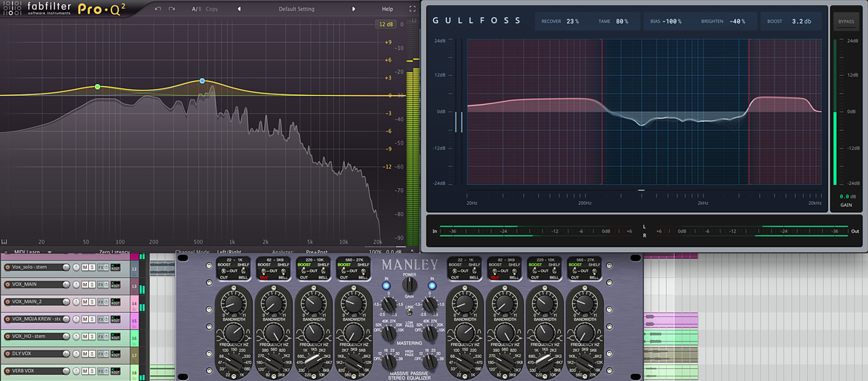The image size is (868, 381).
Task: Click Gullfoss TAME 80% parameter
Action: tap(614, 21)
